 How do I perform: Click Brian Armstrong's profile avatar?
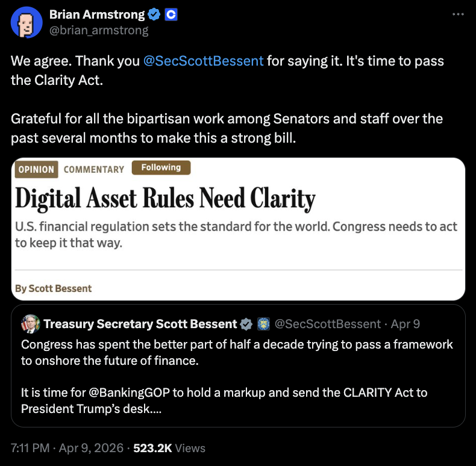25,22
